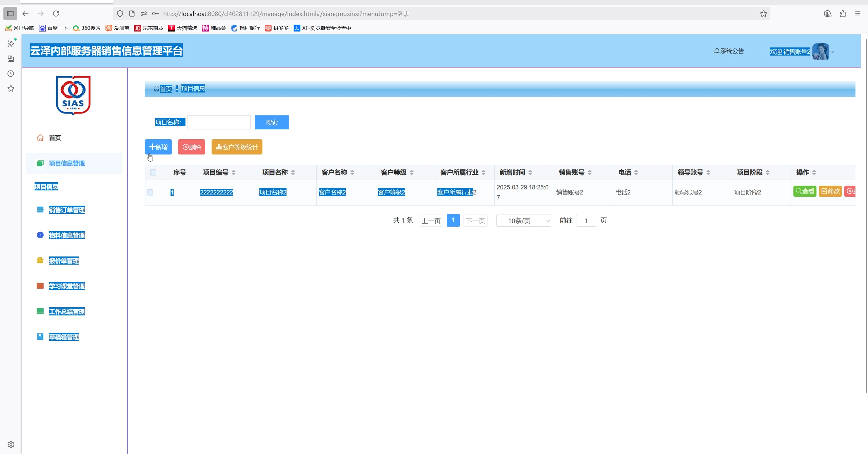Screen dimensions: 868x454
Task: Click the SIAS logo image
Action: click(73, 95)
